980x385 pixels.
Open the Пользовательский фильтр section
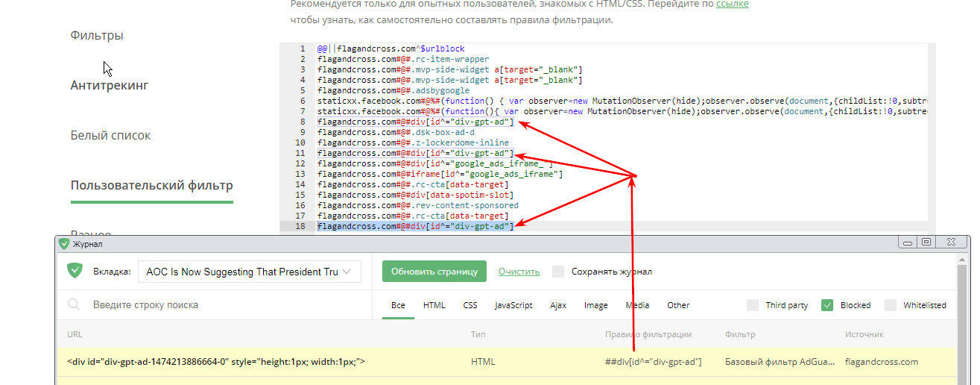click(x=152, y=185)
